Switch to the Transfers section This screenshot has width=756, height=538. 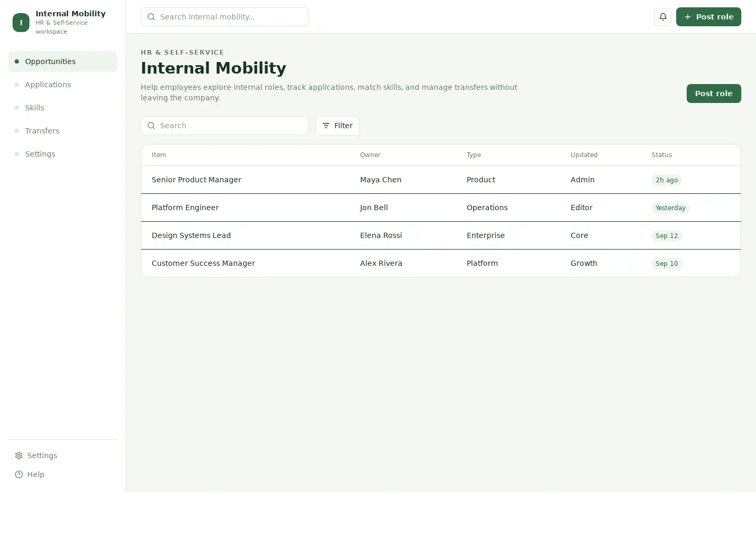62,131
